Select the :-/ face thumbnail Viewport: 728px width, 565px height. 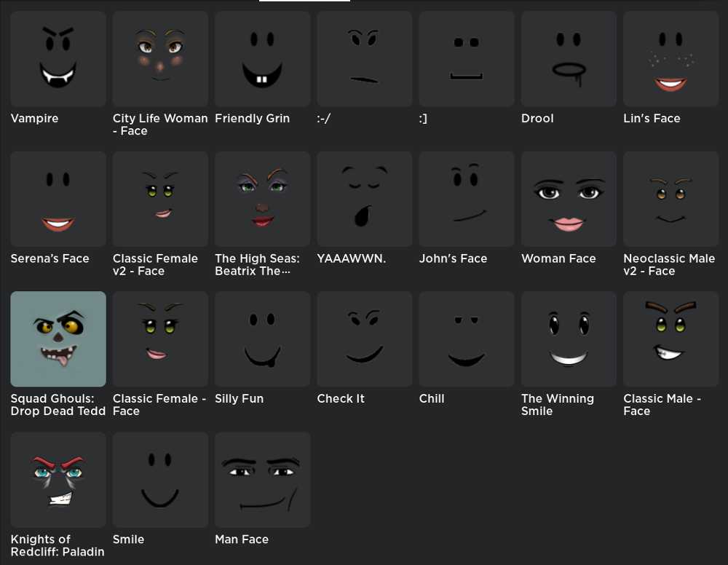click(365, 59)
